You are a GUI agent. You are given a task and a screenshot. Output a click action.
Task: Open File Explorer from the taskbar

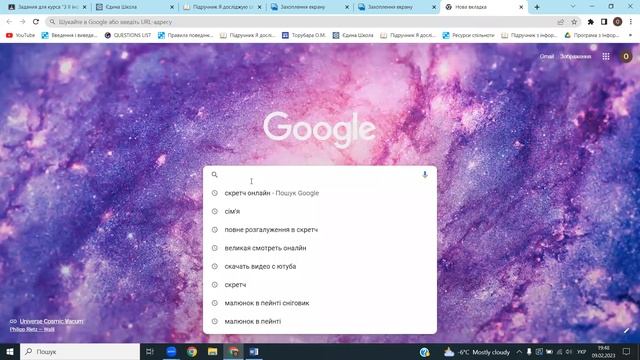213,351
